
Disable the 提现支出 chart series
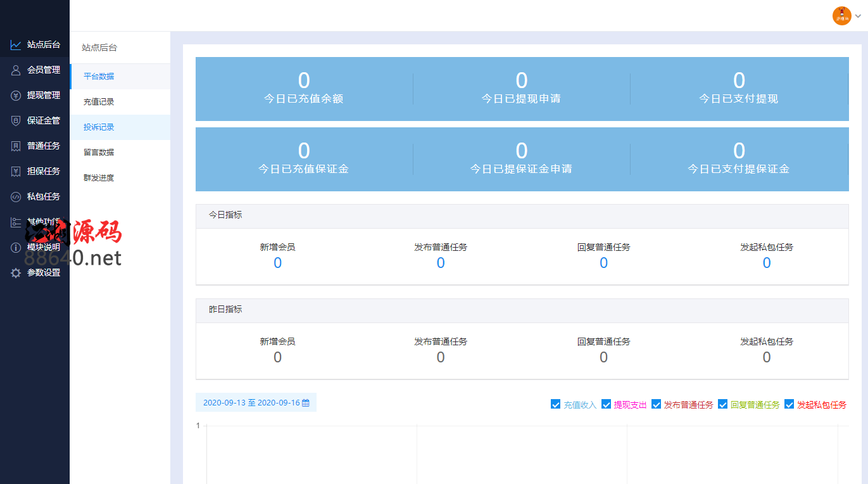click(x=606, y=404)
